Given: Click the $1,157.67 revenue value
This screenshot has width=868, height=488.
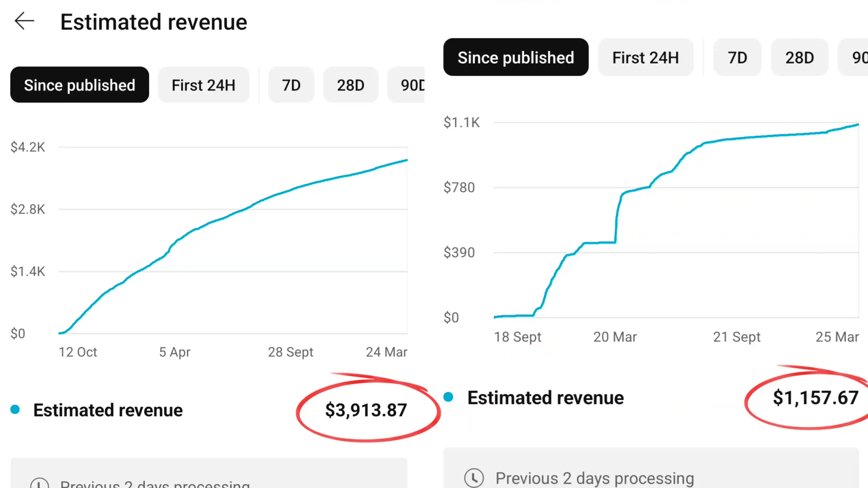Looking at the screenshot, I should [x=815, y=397].
